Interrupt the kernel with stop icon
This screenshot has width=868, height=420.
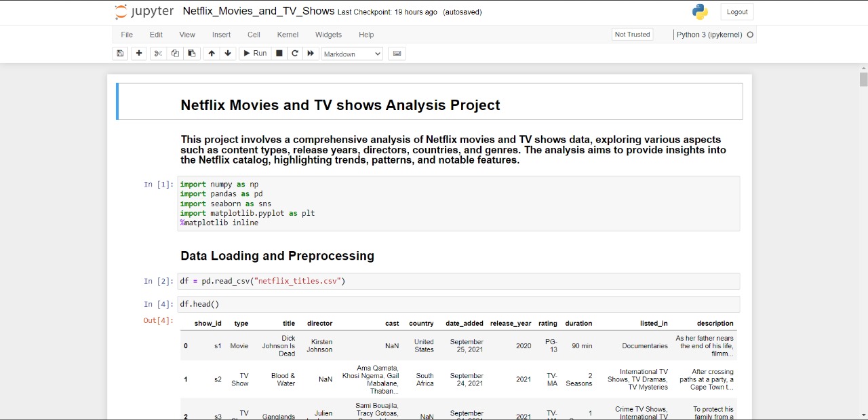(x=279, y=54)
